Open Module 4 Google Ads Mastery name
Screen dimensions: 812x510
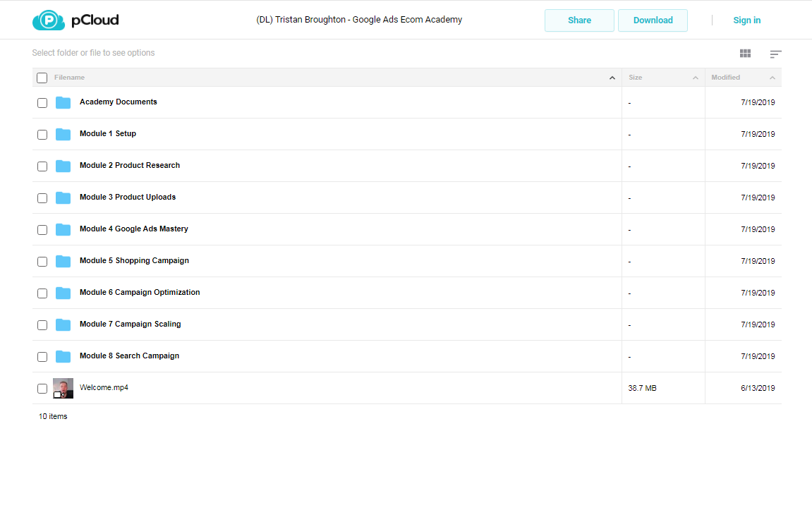click(x=133, y=229)
